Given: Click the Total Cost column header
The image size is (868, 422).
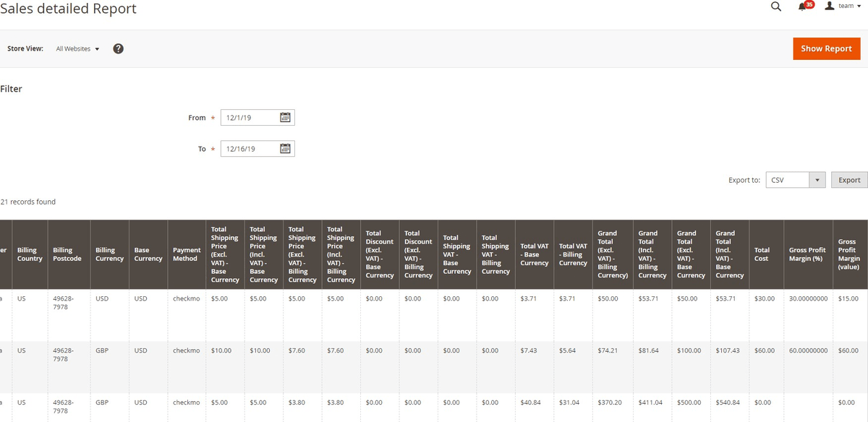Looking at the screenshot, I should 762,254.
